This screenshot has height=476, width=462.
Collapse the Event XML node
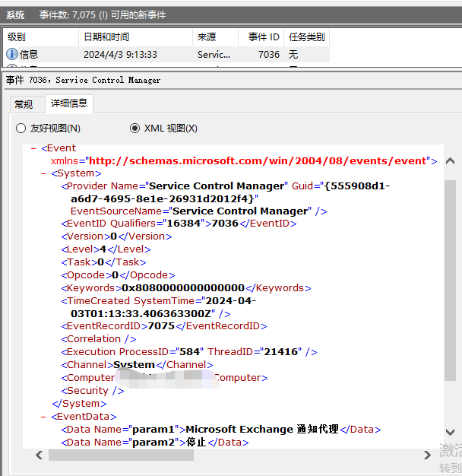click(33, 148)
